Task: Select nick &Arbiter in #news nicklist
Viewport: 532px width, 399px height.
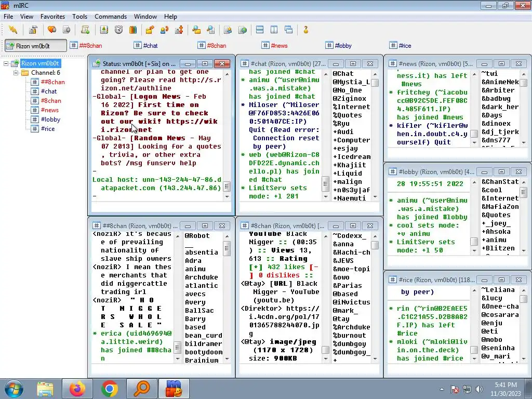Action: (x=498, y=90)
